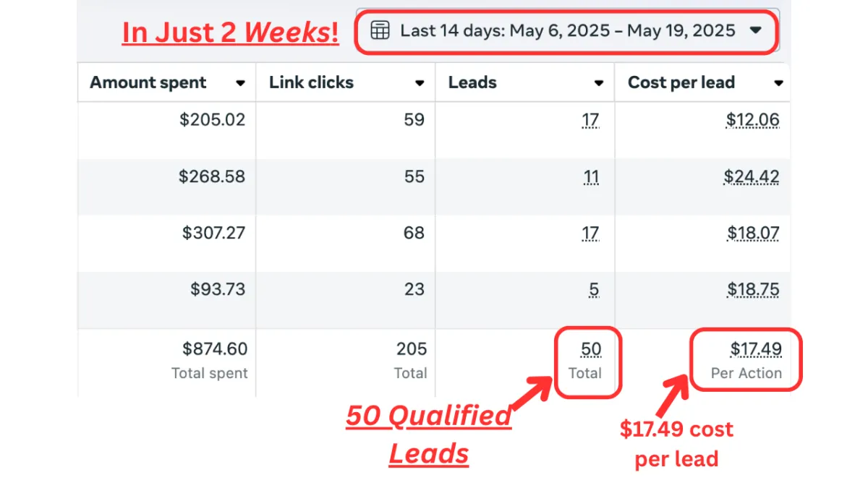Select the Leads column header
The width and height of the screenshot is (868, 488).
[x=525, y=82]
